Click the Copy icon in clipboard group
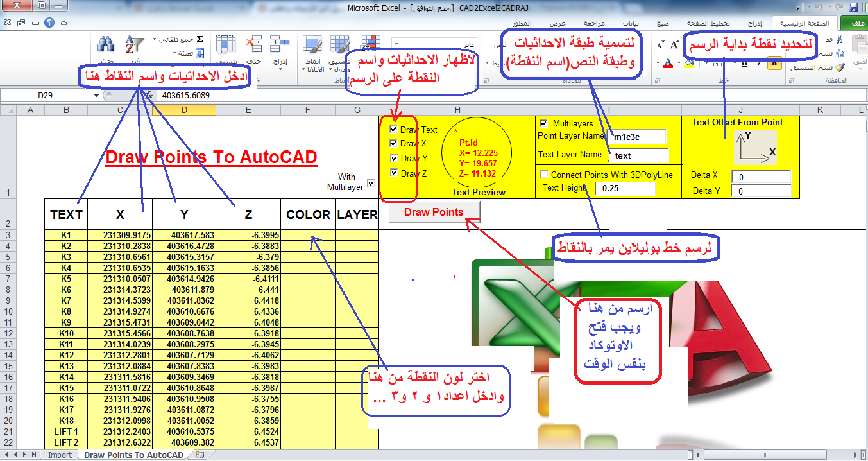The width and height of the screenshot is (868, 461). pos(839,53)
